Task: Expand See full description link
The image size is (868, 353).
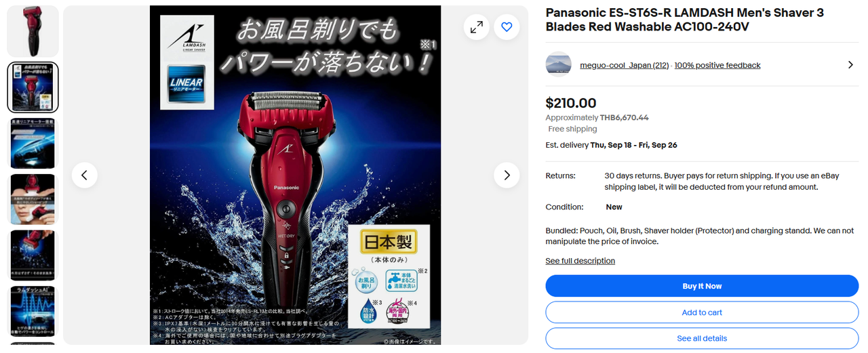Action: coord(580,261)
